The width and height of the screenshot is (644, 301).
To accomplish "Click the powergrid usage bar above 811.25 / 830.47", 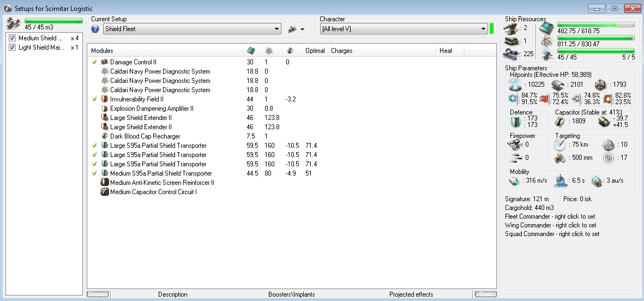I will [595, 38].
